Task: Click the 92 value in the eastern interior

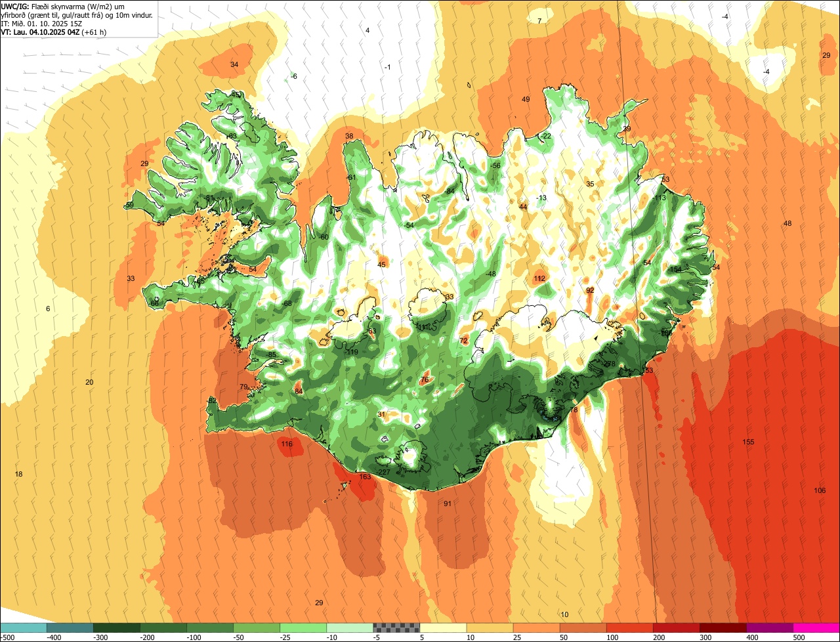Action: [x=590, y=290]
